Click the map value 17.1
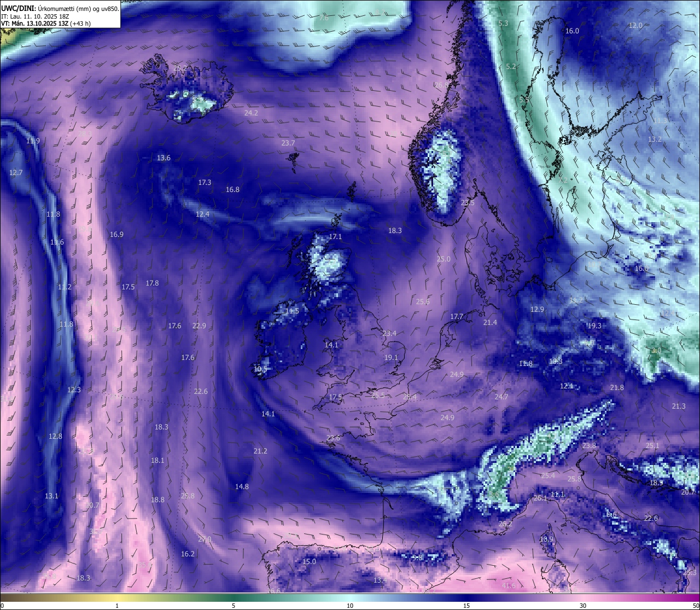 click(x=335, y=236)
